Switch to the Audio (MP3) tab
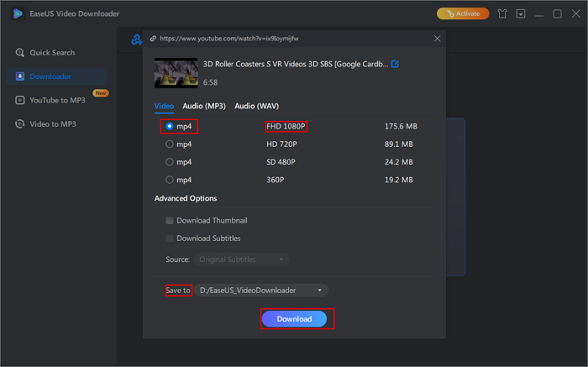Viewport: 588px width, 367px height. tap(203, 106)
